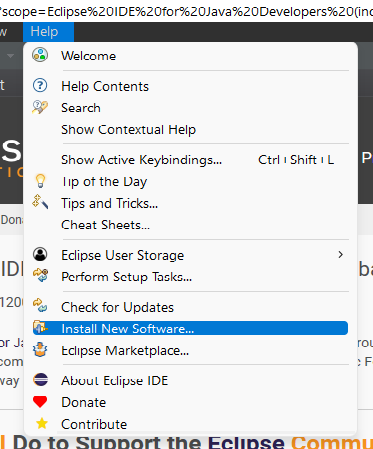Screen dimensions: 373x449
Task: Click the yellow Contribute star icon
Action: tap(42, 424)
